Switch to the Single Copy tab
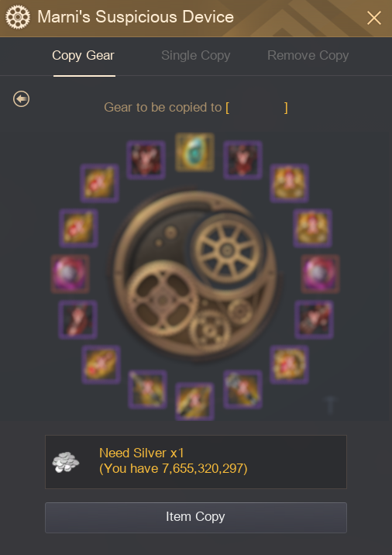Screen dimensions: 392x555 [196, 56]
